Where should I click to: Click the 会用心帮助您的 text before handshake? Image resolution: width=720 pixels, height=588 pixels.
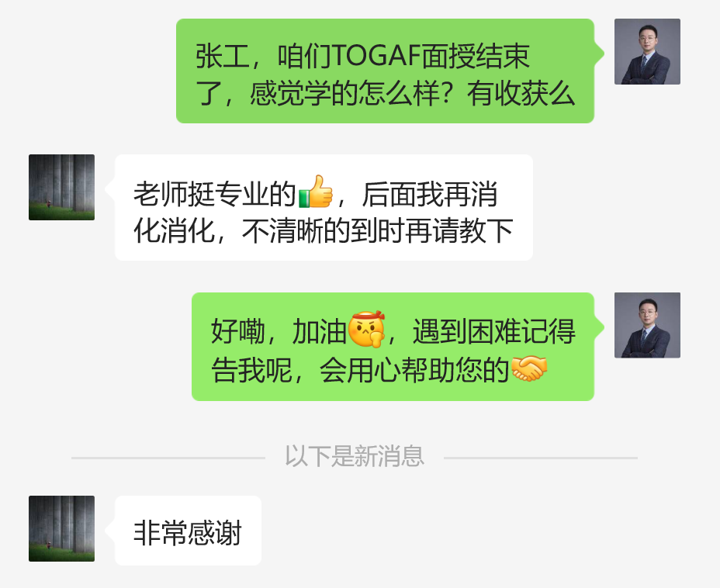click(414, 369)
